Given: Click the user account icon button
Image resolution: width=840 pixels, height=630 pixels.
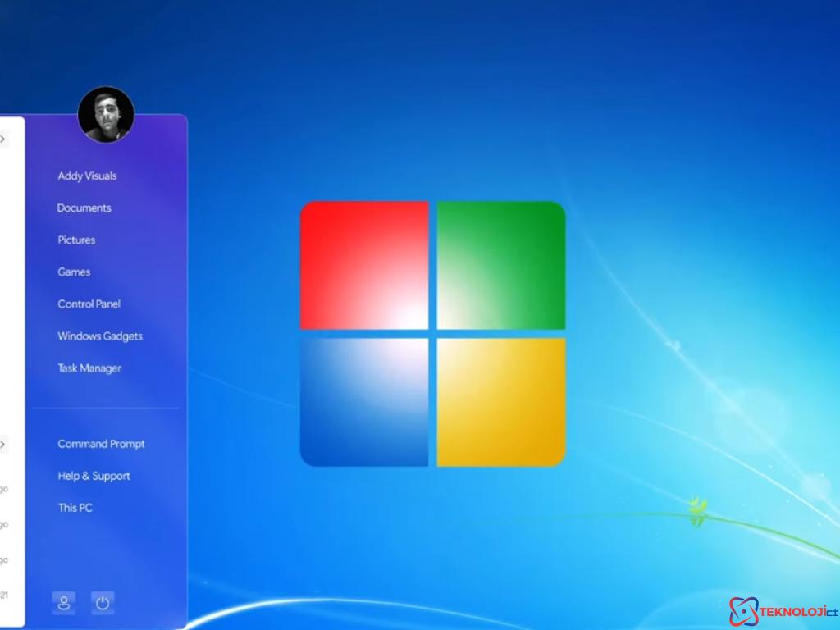Looking at the screenshot, I should [63, 603].
